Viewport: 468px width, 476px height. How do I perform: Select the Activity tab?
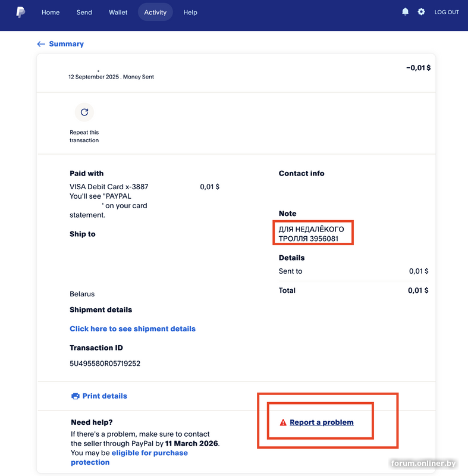pos(155,12)
